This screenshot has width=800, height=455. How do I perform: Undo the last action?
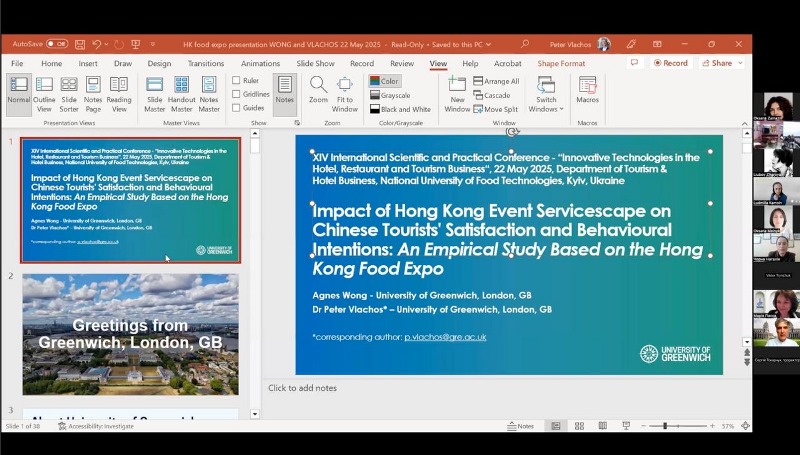click(x=96, y=44)
